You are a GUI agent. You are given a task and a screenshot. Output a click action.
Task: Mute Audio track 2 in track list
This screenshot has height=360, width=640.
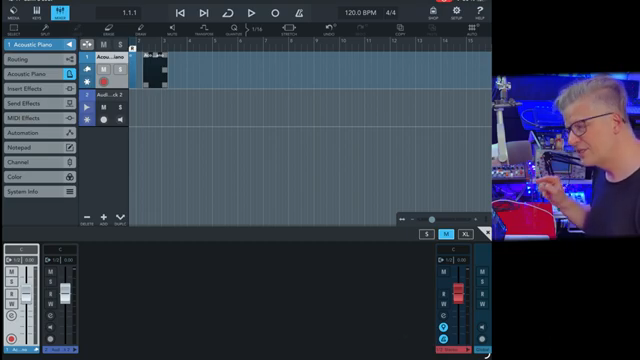click(104, 107)
